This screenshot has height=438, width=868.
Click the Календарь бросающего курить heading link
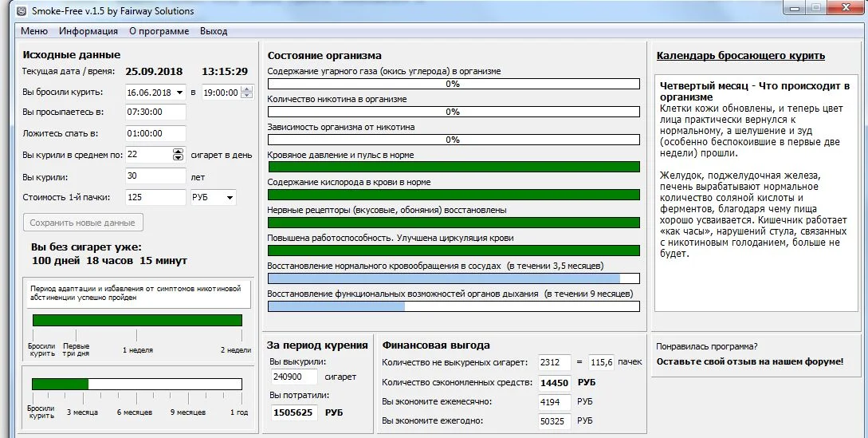[740, 55]
